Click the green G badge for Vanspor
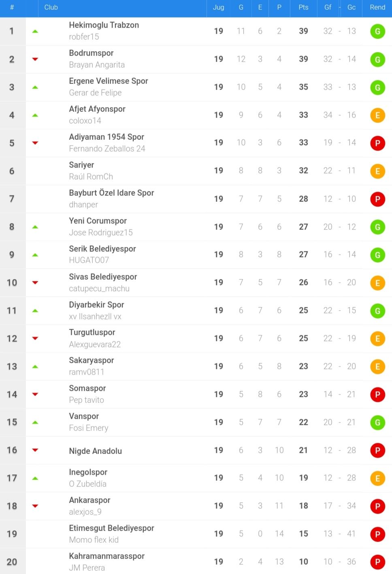Viewport: 392px width, 574px height. tap(377, 422)
